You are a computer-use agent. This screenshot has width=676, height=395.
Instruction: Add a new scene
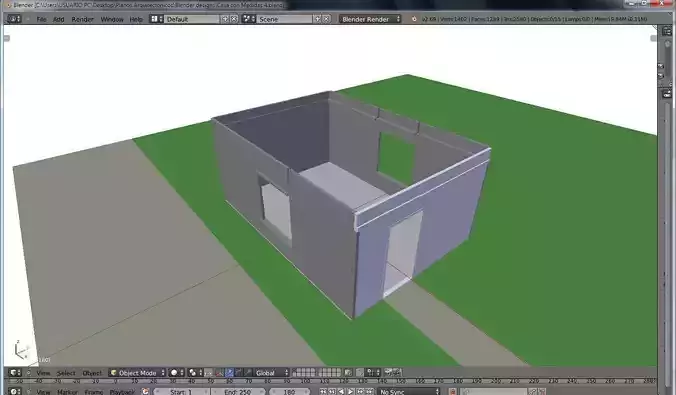317,19
